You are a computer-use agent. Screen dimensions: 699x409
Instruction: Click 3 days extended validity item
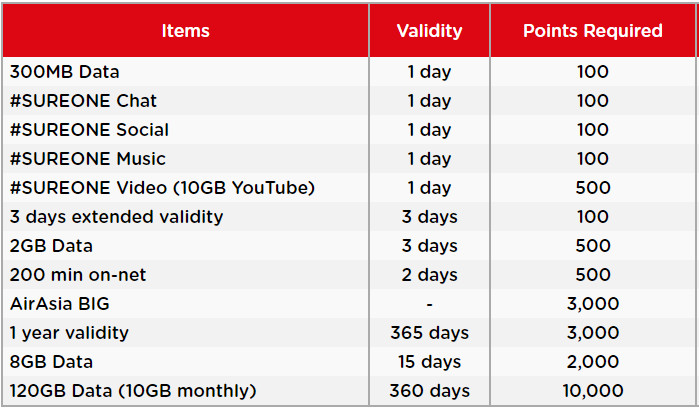(117, 217)
